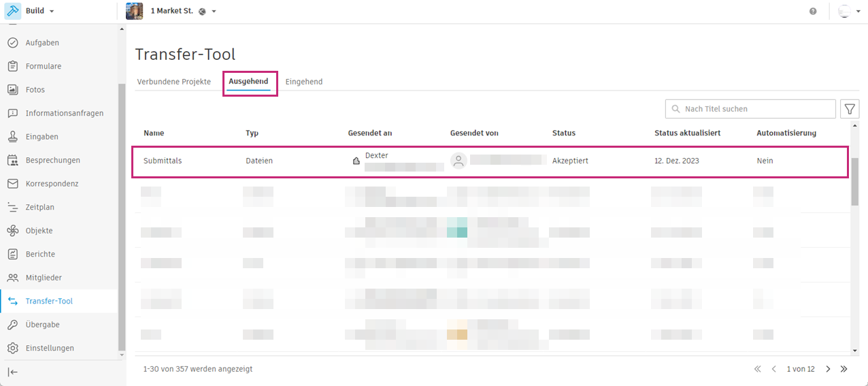Open the Korrespondenz envelope icon

tap(12, 184)
